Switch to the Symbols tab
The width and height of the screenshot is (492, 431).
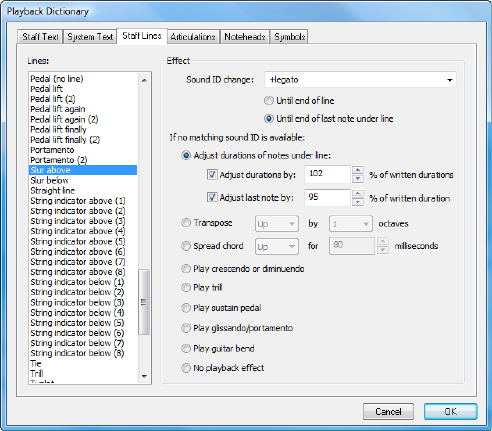tap(289, 37)
